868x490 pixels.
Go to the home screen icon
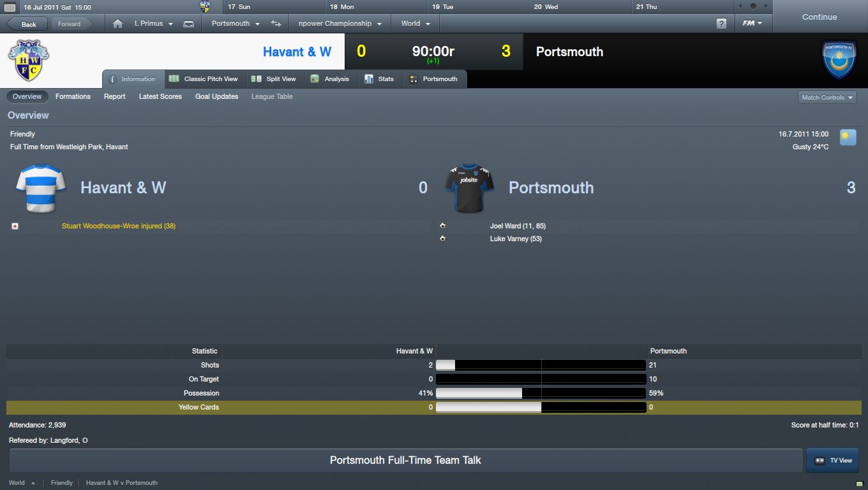tap(117, 24)
